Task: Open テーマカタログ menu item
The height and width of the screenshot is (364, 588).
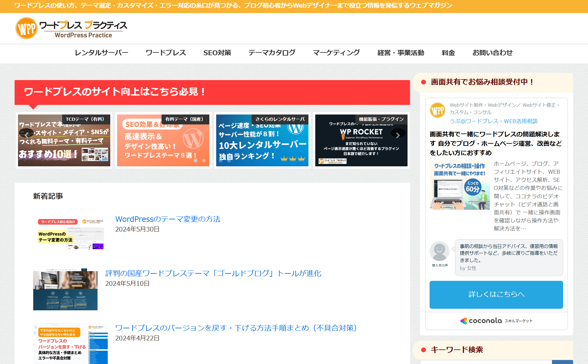Action: 272,53
